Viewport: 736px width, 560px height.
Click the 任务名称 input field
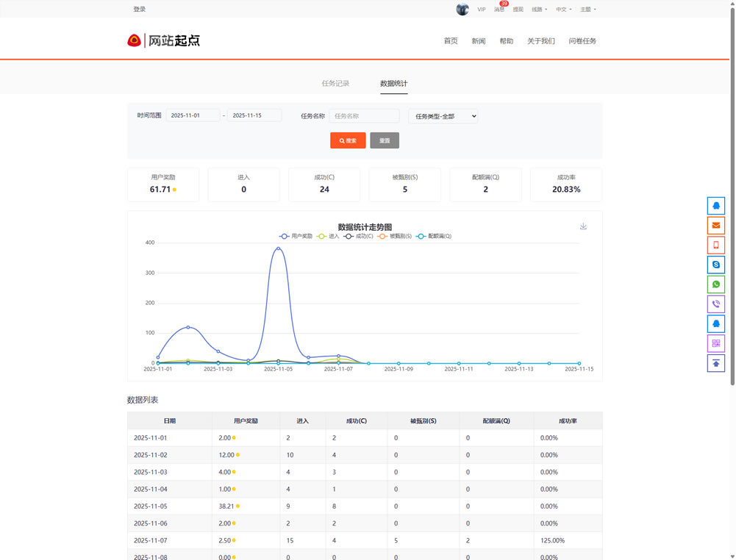tap(364, 116)
